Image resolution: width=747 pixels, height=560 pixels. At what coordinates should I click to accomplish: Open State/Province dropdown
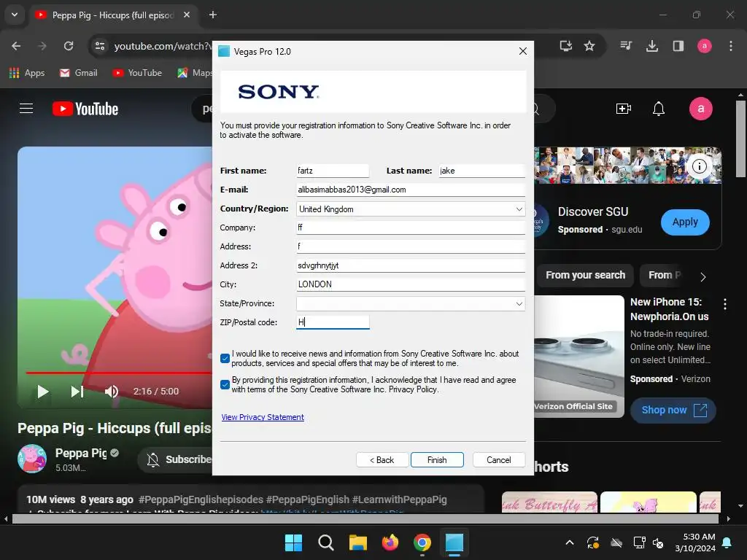click(411, 304)
